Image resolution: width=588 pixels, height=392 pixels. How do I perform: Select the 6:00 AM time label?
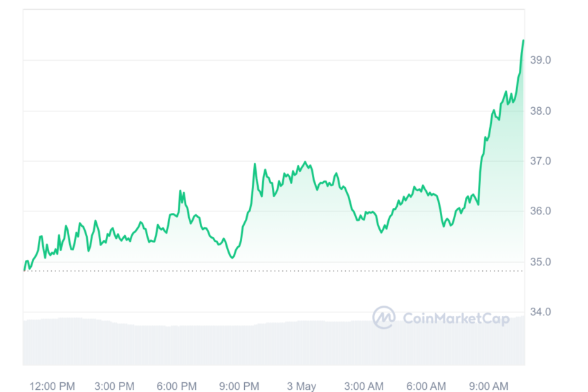(x=426, y=386)
